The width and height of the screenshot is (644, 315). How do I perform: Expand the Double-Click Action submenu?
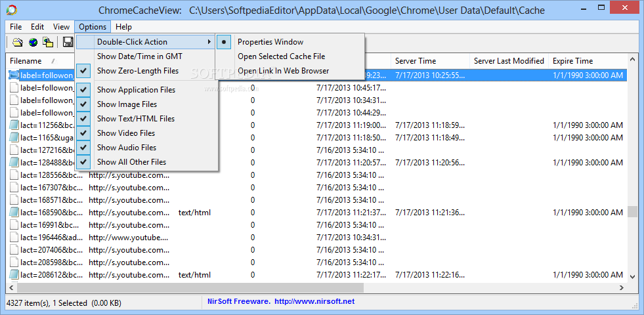pyautogui.click(x=146, y=42)
